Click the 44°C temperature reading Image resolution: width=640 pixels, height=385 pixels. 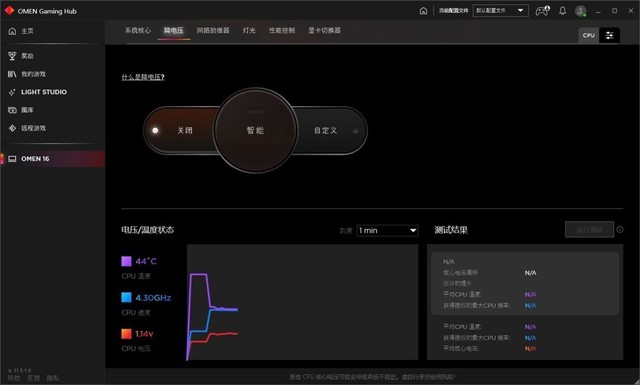(x=146, y=261)
